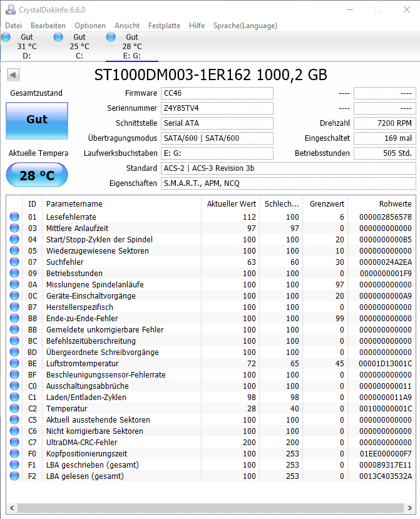This screenshot has width=420, height=519.
Task: Open the Bearbeiten menu
Action: (48, 26)
